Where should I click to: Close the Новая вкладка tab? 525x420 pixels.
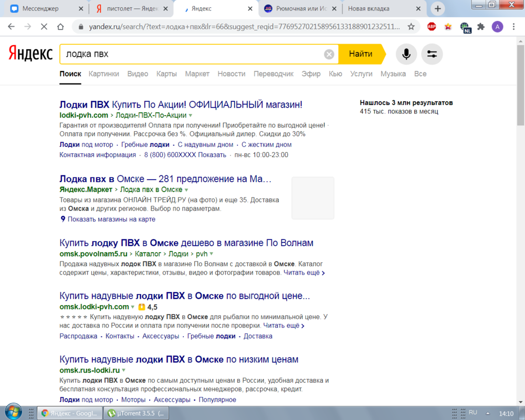418,9
